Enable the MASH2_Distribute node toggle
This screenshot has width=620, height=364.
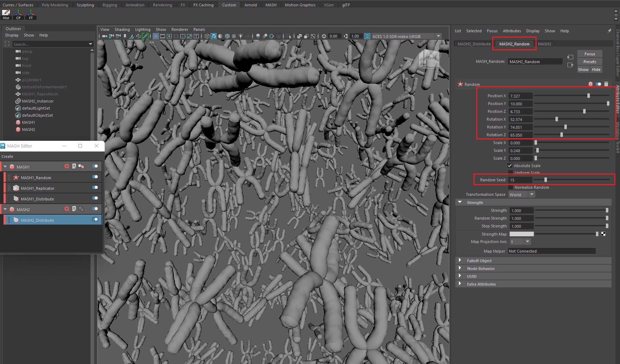[95, 220]
